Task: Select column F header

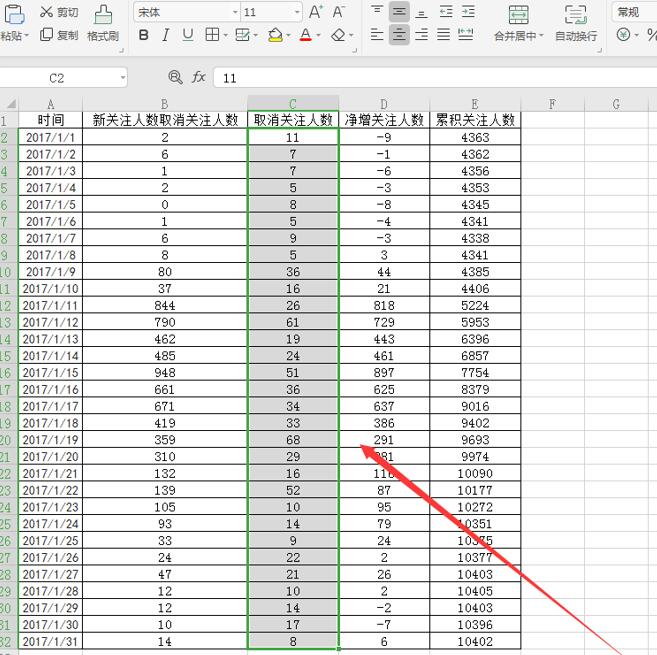Action: 553,104
